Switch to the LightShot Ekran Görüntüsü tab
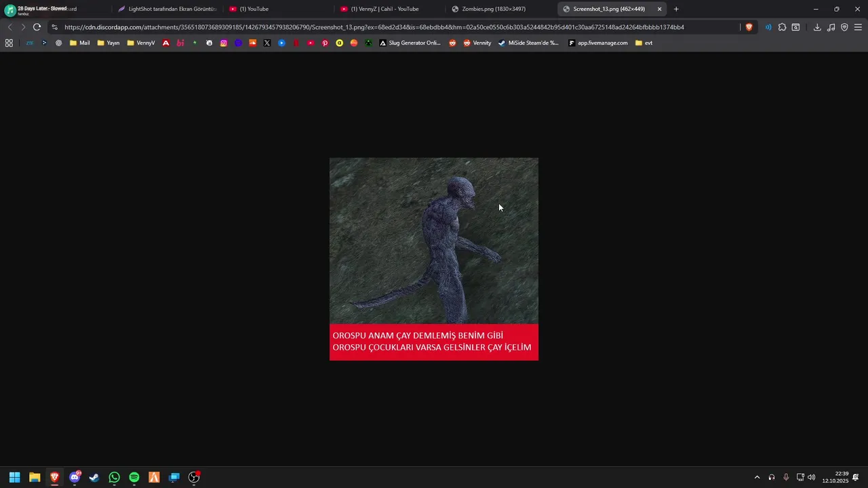The width and height of the screenshot is (868, 488). [x=167, y=9]
